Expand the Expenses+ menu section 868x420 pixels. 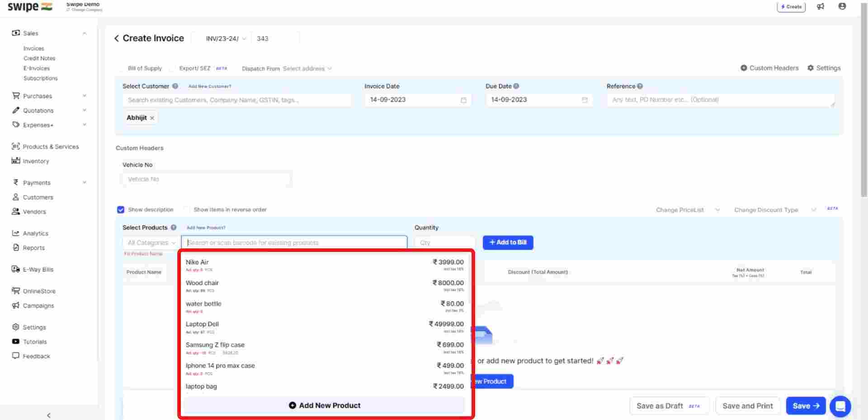coord(85,125)
